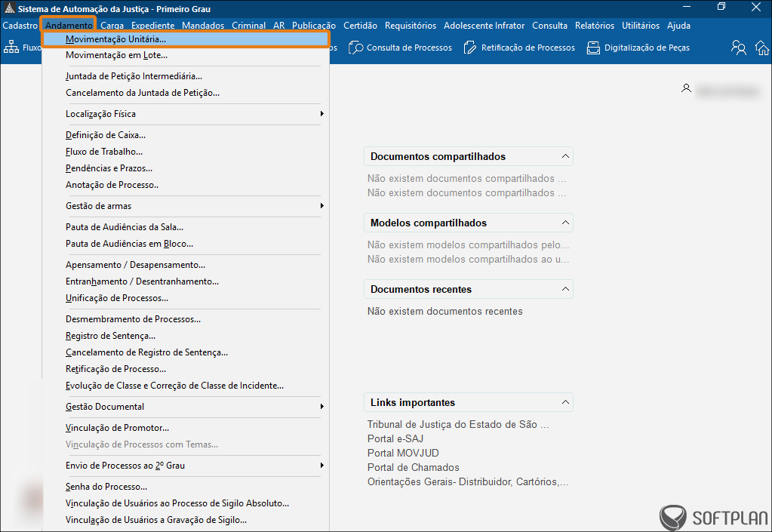Viewport: 772px width, 532px height.
Task: Collapse the Documentos recentes panel
Action: (x=565, y=289)
